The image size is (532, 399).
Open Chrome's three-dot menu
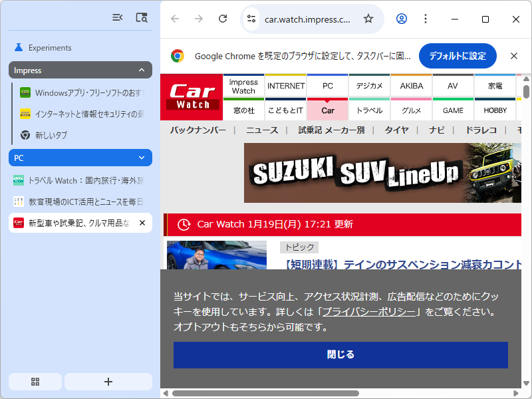coord(426,19)
